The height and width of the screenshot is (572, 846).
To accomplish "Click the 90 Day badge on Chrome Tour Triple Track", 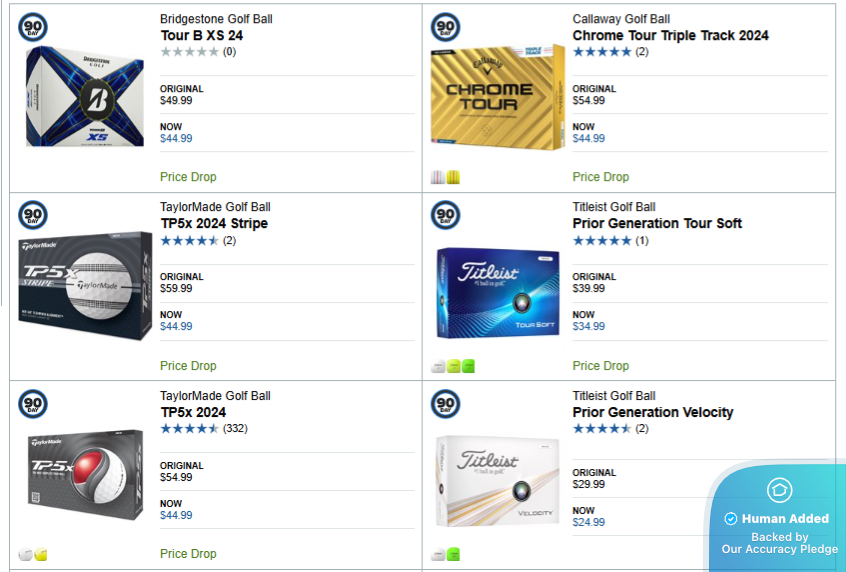I will coord(446,26).
